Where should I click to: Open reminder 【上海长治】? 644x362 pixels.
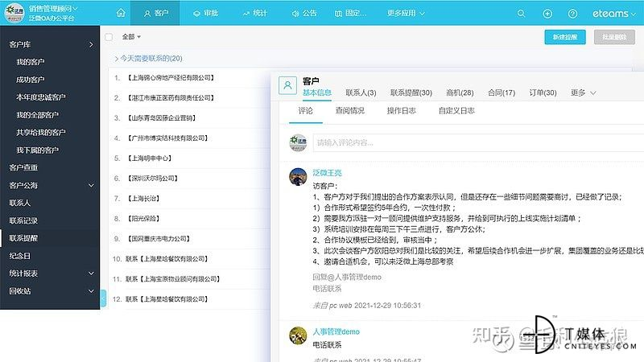click(143, 198)
